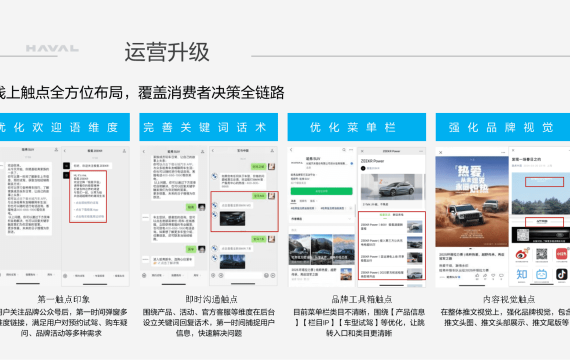Click the Bilibili TV-shaped icon
Viewport: 570px width, 360px height.
(542, 274)
